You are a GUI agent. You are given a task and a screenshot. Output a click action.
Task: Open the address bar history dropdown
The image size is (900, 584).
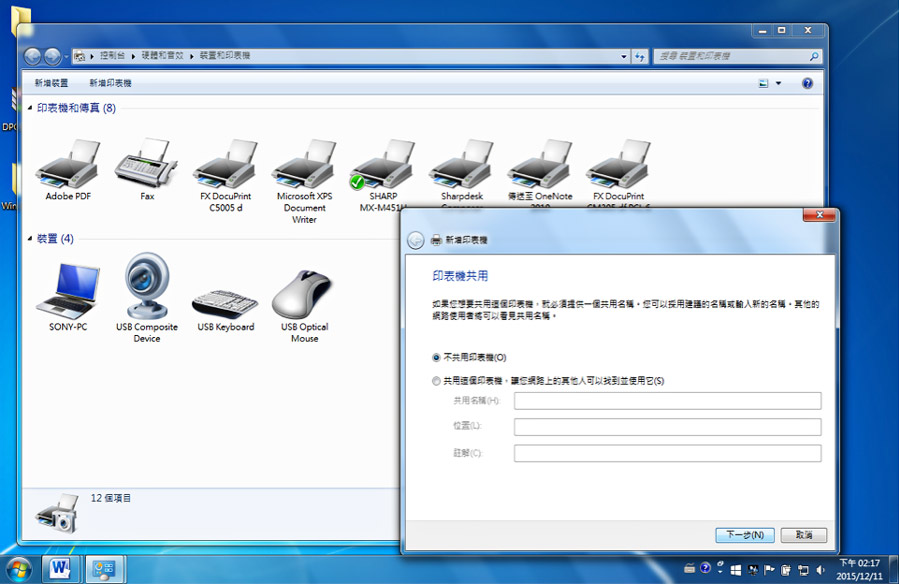point(624,56)
